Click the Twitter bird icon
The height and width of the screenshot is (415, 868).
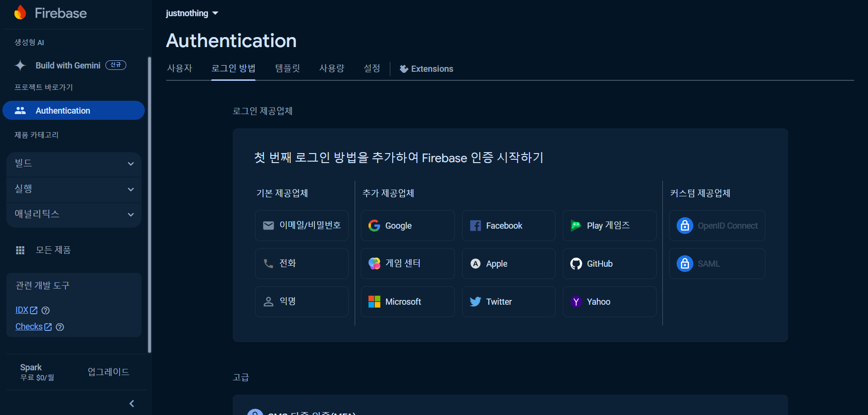(475, 301)
